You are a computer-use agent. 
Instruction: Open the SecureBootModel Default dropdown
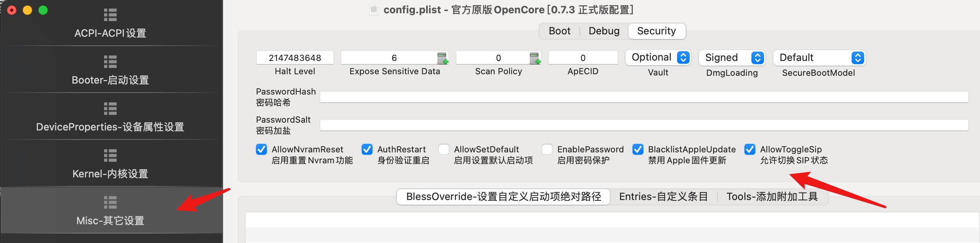pos(819,58)
